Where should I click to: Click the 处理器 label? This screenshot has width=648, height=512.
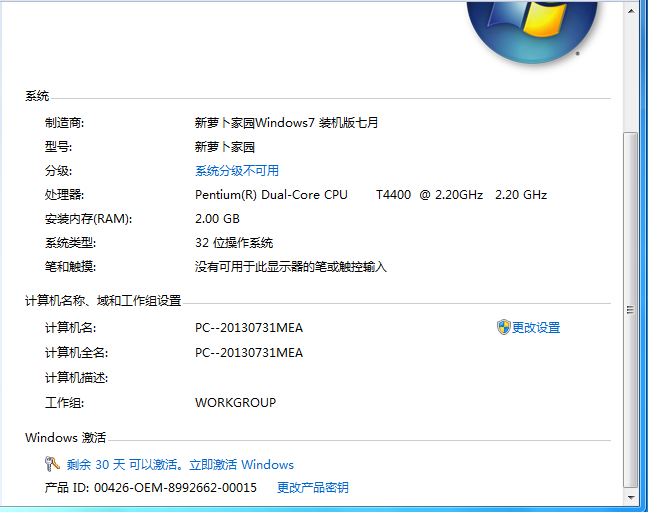[x=64, y=195]
